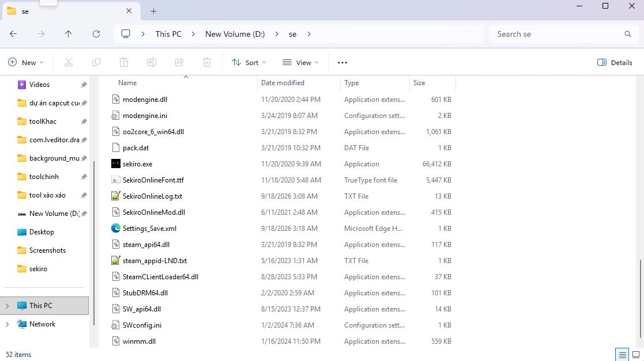Open the Screenshots sidebar folder
The image size is (644, 361).
[47, 250]
